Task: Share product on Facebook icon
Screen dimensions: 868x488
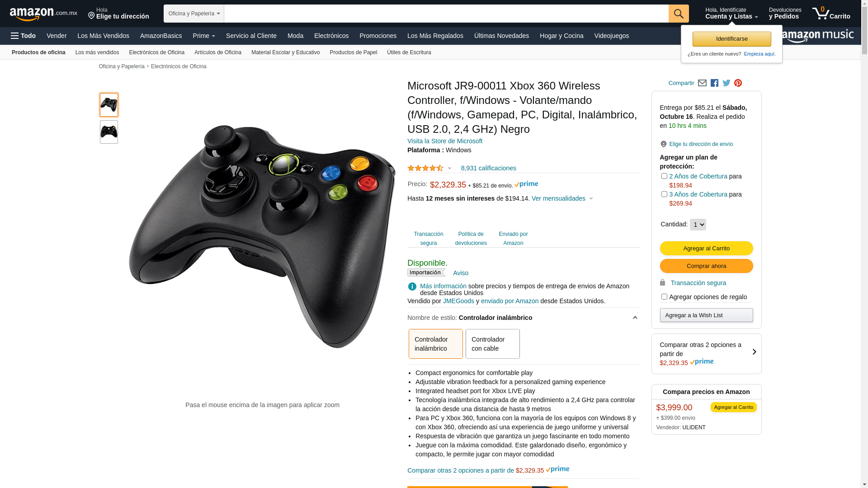Action: click(714, 83)
